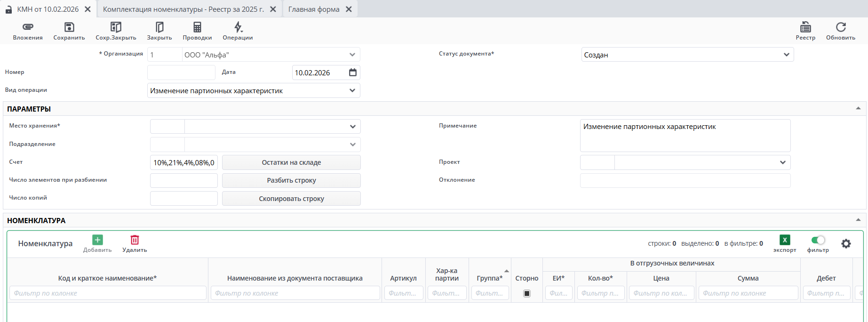Toggle the фильтр switch off
The width and height of the screenshot is (868, 322).
tap(818, 240)
